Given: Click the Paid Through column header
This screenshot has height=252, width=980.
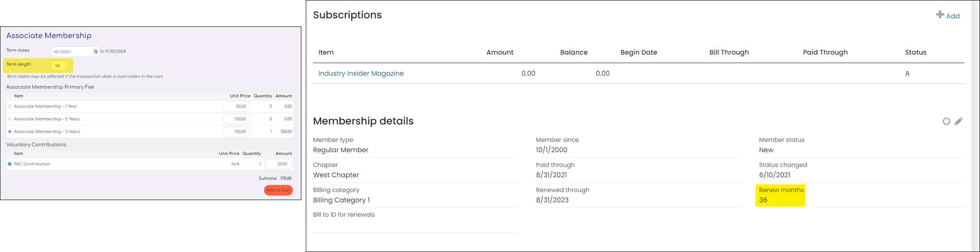Looking at the screenshot, I should point(825,52).
